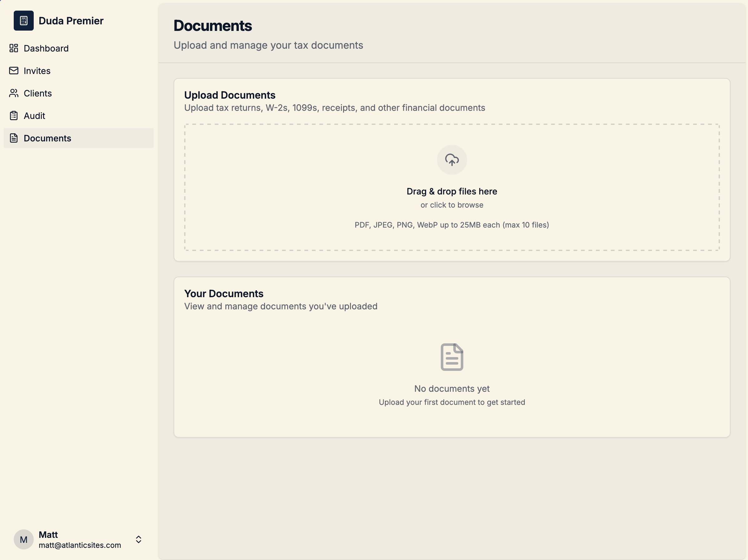
Task: Expand the account switcher chevron
Action: pyautogui.click(x=138, y=539)
